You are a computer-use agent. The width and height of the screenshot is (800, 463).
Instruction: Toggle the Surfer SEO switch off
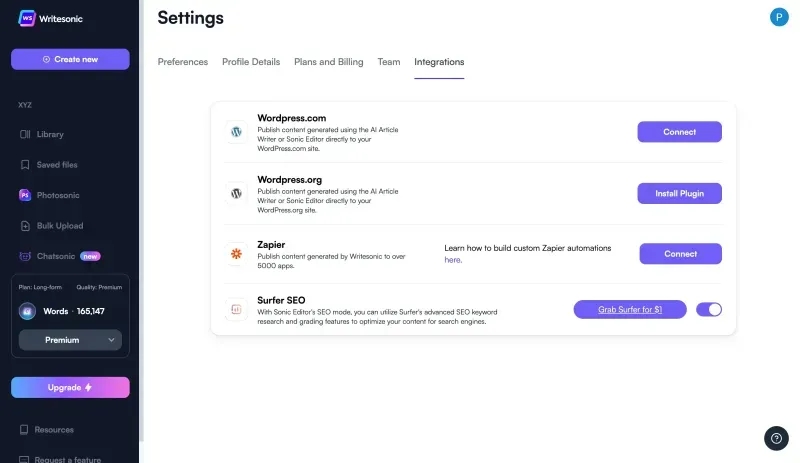tap(709, 309)
